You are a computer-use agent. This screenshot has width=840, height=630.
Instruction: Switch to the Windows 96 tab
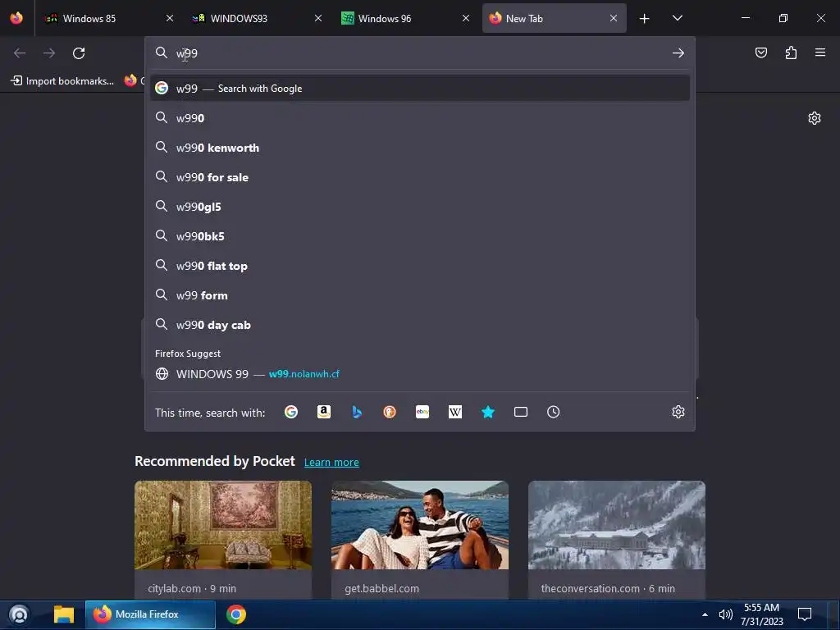coord(405,18)
